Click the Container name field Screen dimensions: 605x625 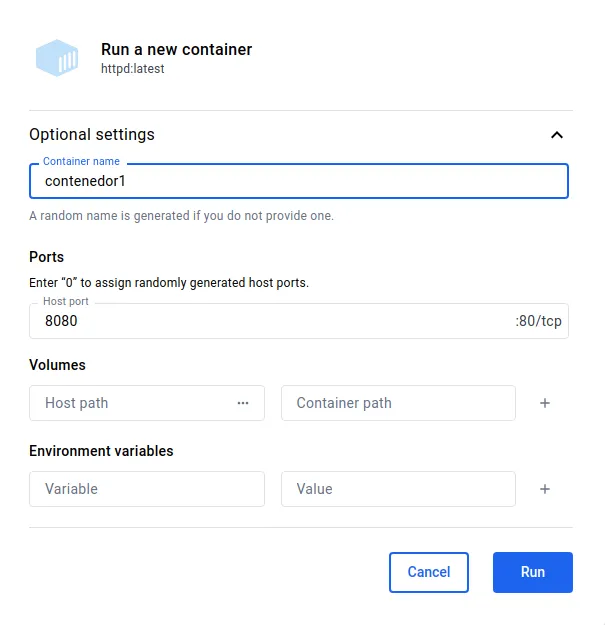point(298,182)
